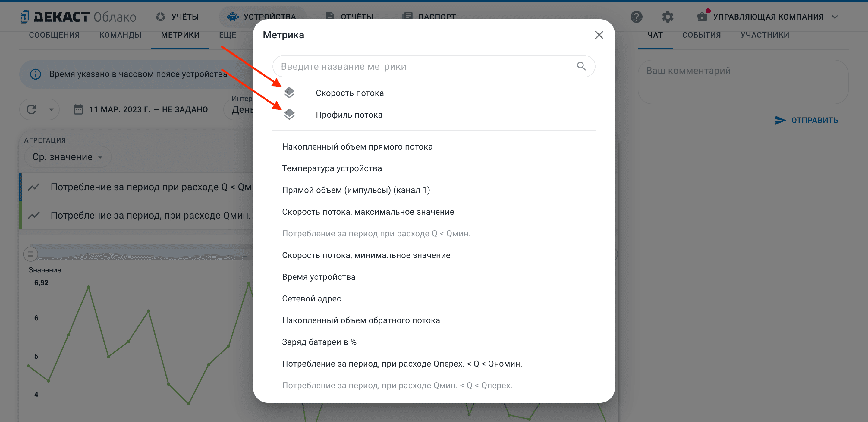Open the ЕЩЕ tab
Image resolution: width=868 pixels, height=422 pixels.
point(228,35)
